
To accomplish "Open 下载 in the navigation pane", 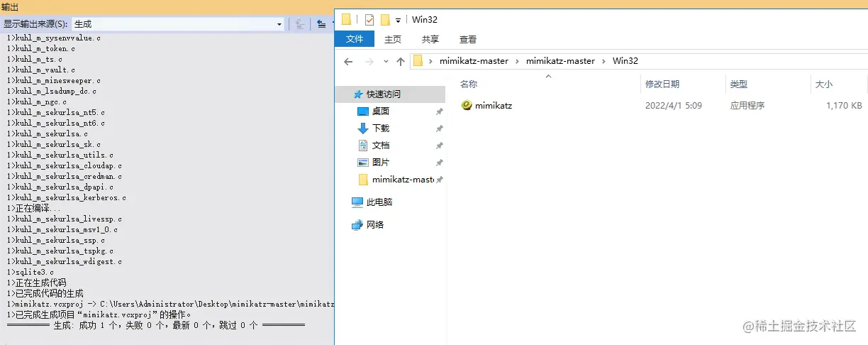I will click(381, 128).
